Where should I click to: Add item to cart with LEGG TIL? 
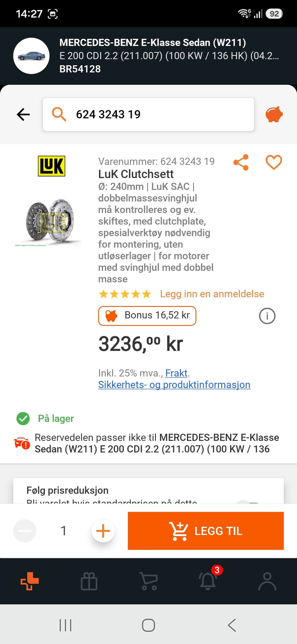[x=206, y=531]
